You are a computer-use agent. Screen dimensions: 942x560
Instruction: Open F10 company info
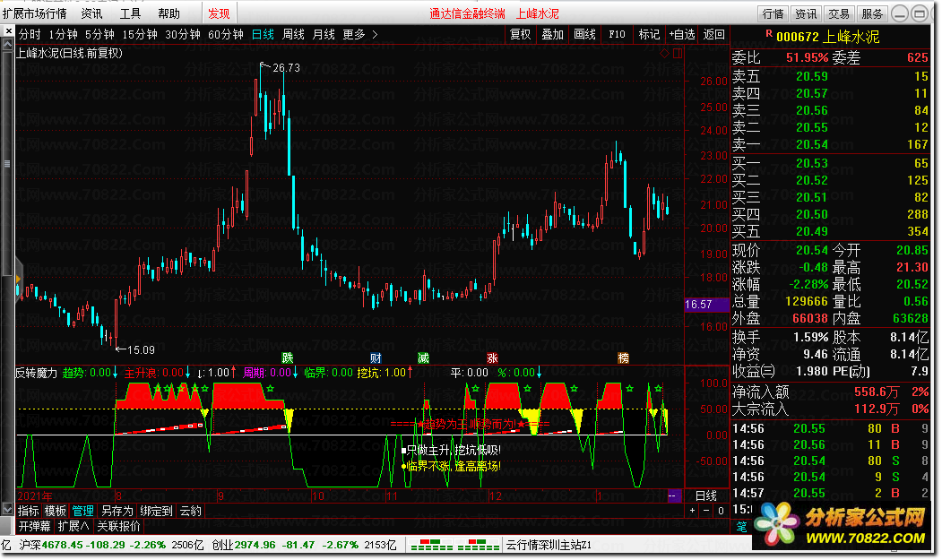[x=617, y=34]
